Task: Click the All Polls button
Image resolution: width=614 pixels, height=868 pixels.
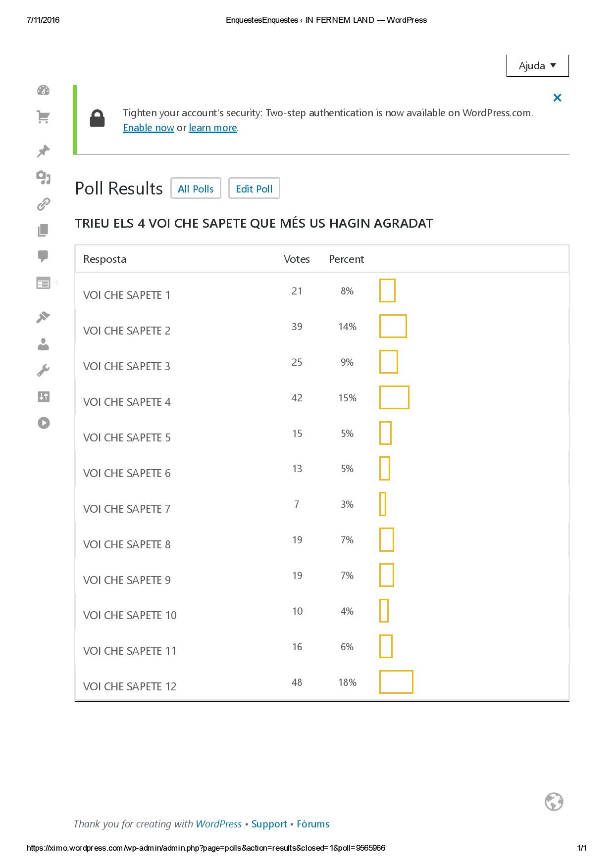Action: (x=196, y=189)
